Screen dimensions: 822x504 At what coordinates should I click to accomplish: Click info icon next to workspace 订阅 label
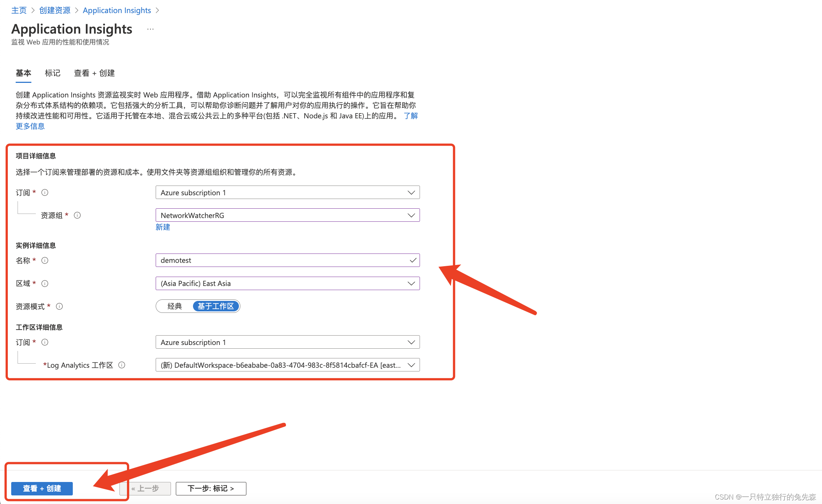(x=45, y=342)
